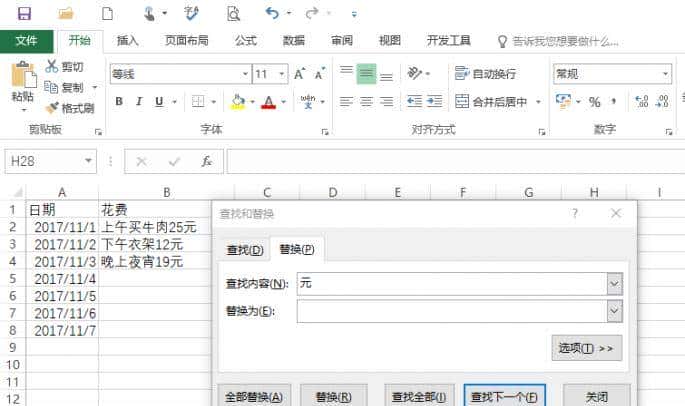Decrease the indent level
685x406 pixels.
tap(414, 102)
